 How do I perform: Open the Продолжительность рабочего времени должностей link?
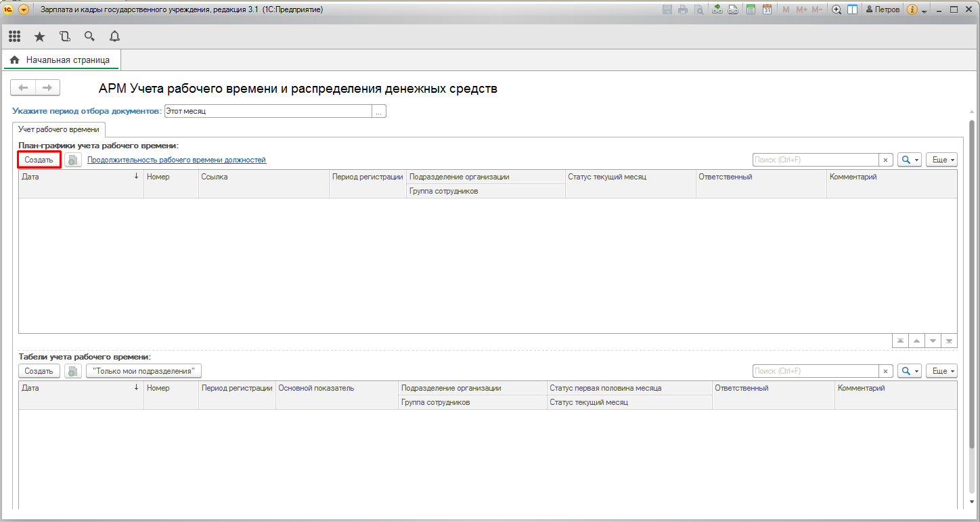pyautogui.click(x=177, y=160)
